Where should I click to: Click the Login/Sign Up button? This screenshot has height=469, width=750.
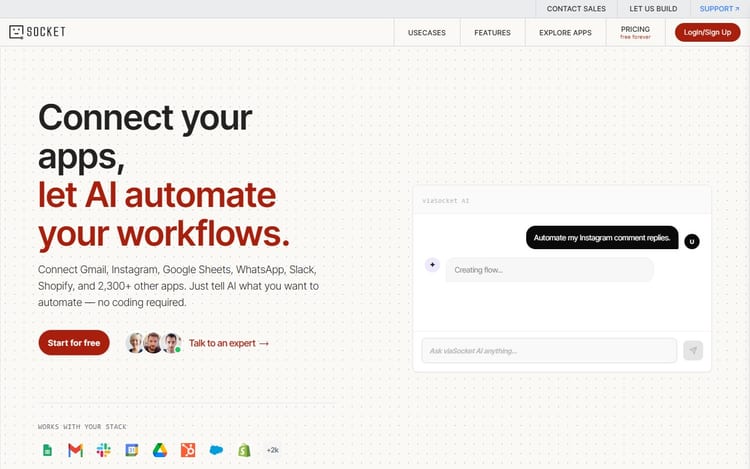tap(707, 32)
